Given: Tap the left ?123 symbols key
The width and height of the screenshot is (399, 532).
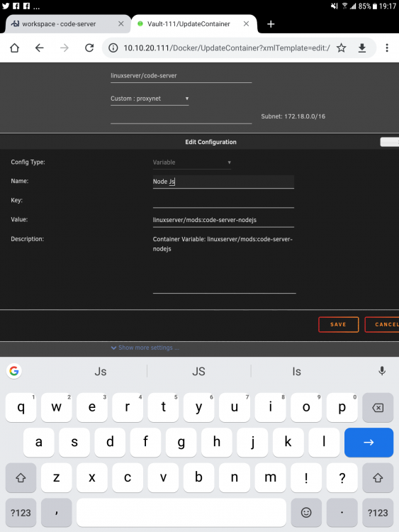Looking at the screenshot, I should pyautogui.click(x=21, y=513).
